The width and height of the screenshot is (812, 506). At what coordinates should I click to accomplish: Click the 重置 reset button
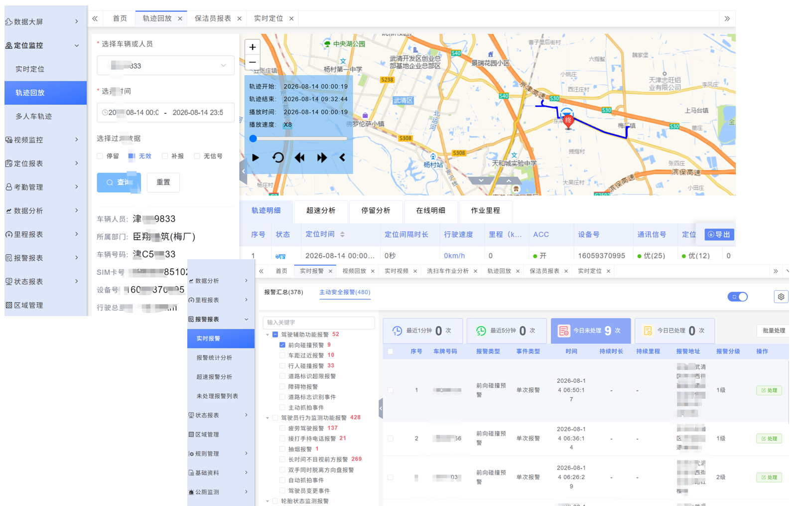click(x=163, y=182)
